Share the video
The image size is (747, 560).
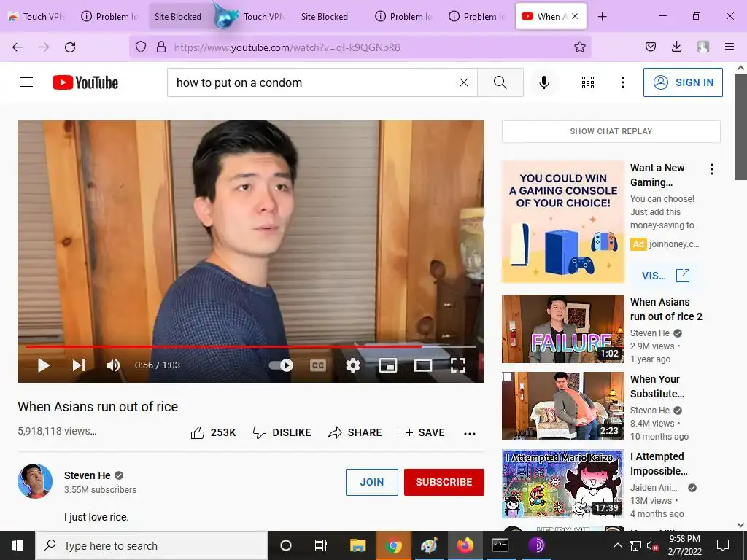click(355, 432)
